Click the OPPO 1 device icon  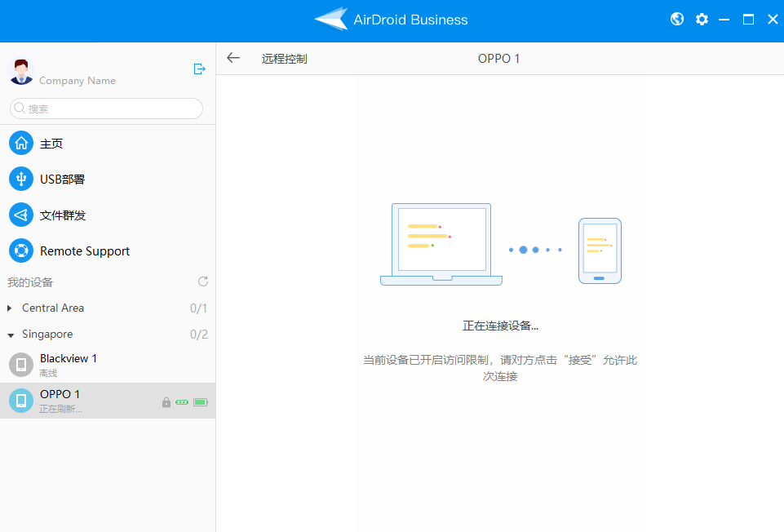(21, 401)
